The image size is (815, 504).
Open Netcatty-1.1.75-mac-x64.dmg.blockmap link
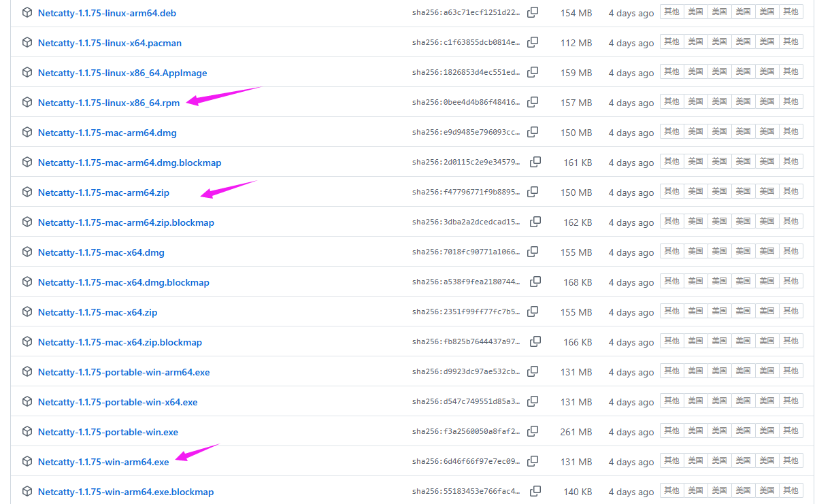point(124,283)
